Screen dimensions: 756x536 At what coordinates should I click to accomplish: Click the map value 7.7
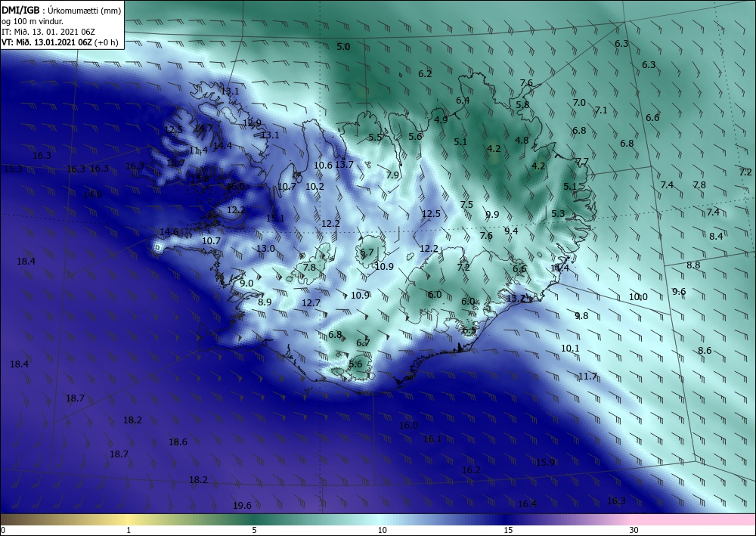582,162
